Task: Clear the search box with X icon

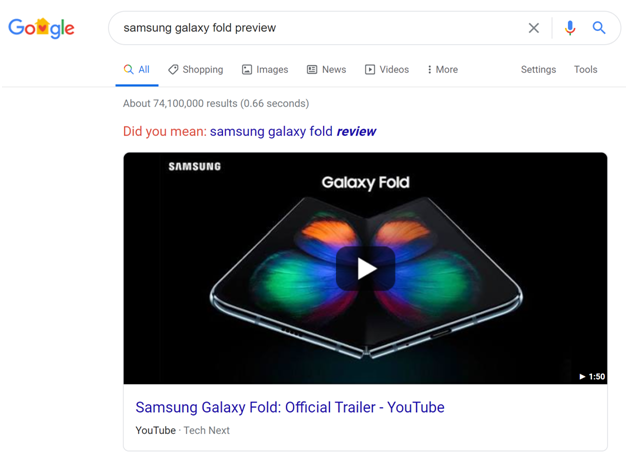Action: click(x=534, y=28)
